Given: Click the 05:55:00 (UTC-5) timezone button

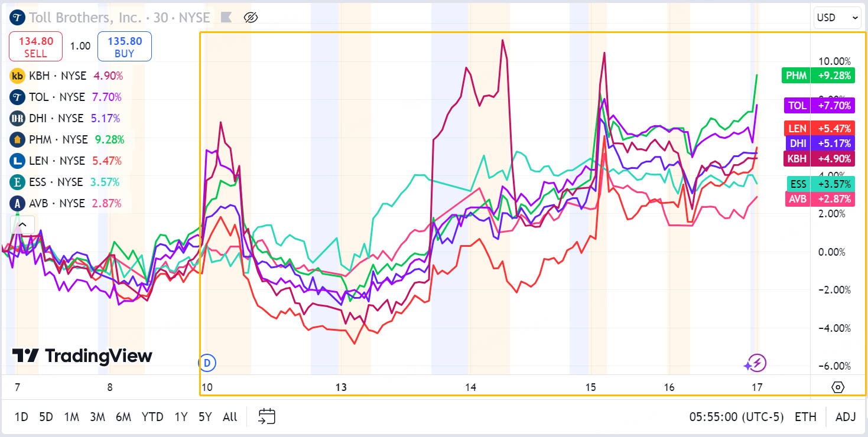Looking at the screenshot, I should click(x=736, y=417).
